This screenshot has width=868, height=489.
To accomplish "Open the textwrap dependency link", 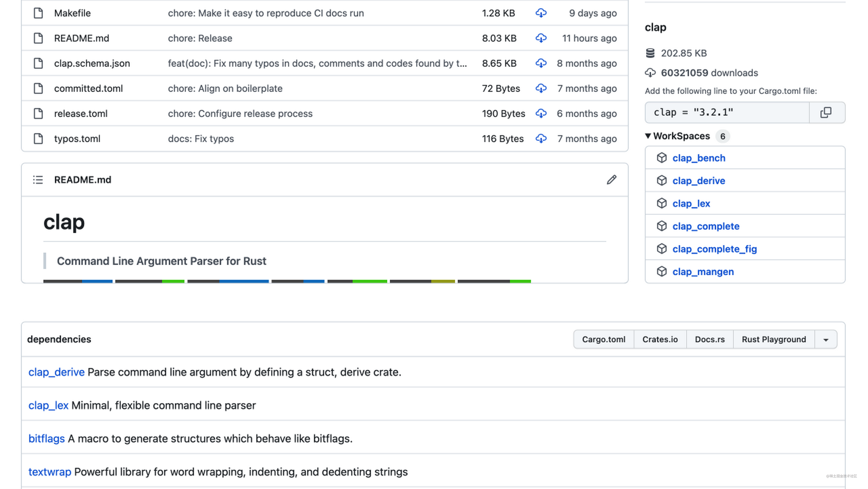I will pyautogui.click(x=50, y=472).
